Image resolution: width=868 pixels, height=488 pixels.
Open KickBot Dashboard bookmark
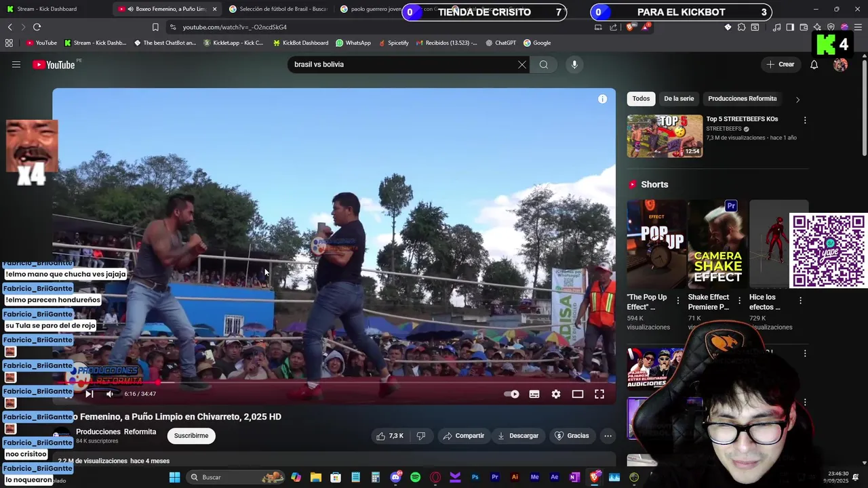coord(300,43)
